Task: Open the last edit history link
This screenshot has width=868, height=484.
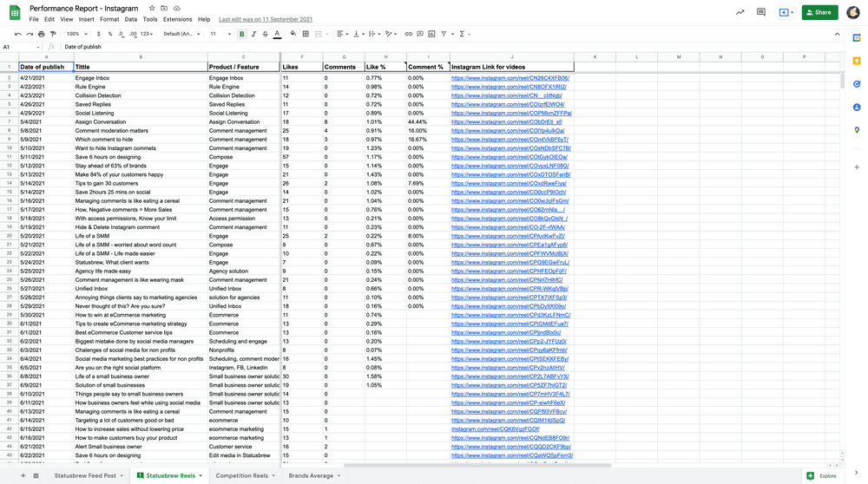Action: point(266,19)
